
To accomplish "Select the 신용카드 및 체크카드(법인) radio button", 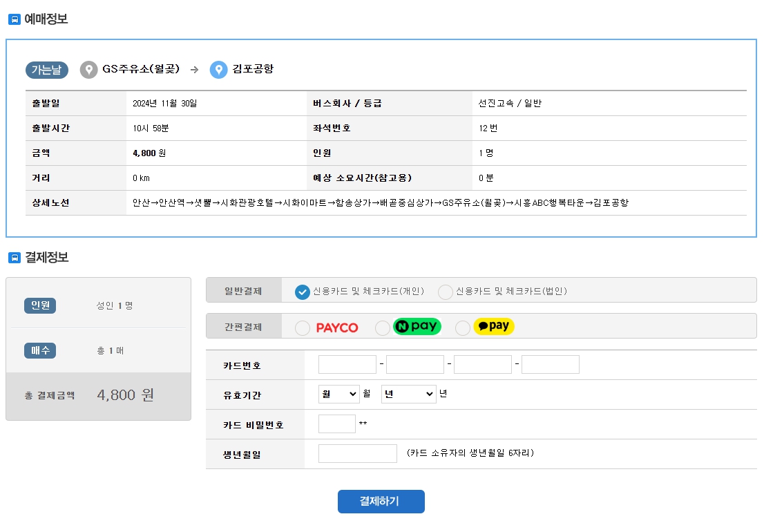I will [447, 292].
